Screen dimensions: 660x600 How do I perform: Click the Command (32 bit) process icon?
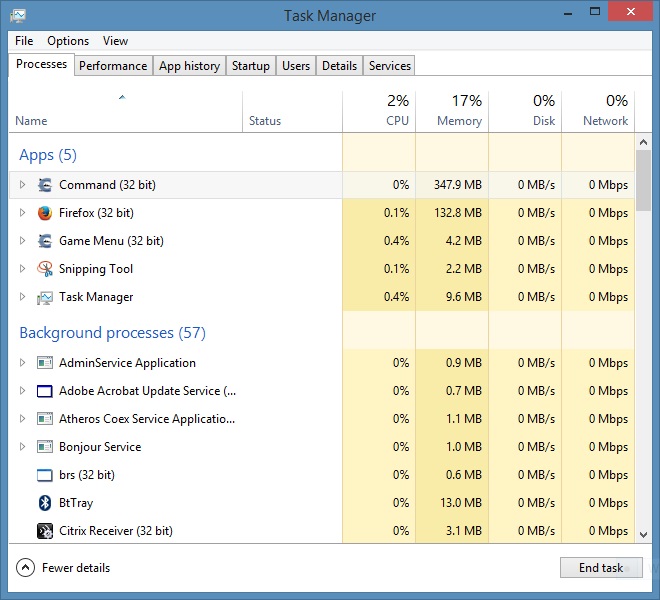click(x=45, y=185)
